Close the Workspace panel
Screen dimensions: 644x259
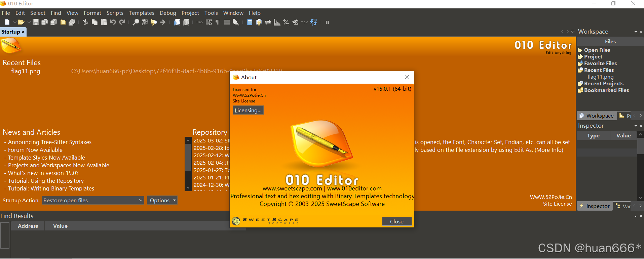[x=641, y=32]
